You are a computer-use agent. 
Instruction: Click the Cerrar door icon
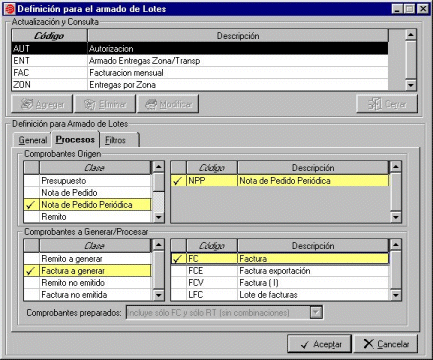point(375,104)
